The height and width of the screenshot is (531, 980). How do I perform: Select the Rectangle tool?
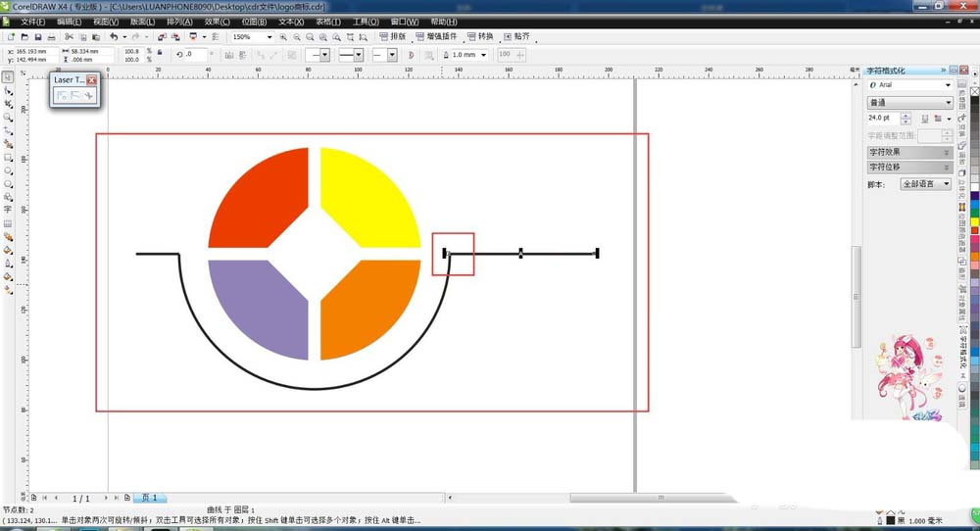coord(8,157)
